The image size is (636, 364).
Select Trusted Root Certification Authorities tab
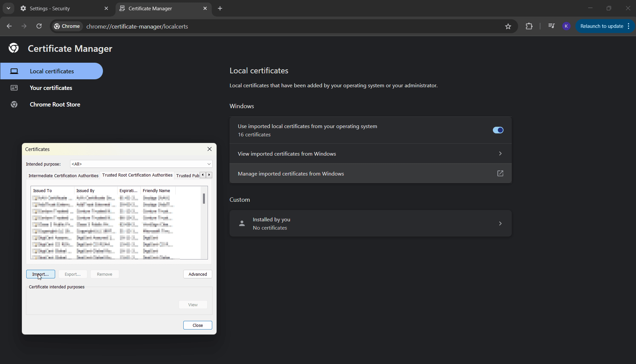coord(137,175)
